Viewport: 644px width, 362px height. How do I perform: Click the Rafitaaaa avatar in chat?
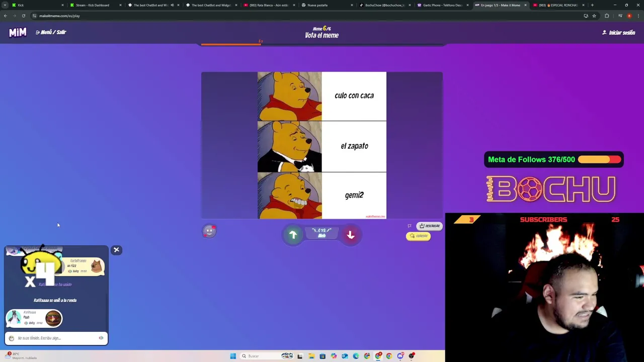click(x=14, y=317)
